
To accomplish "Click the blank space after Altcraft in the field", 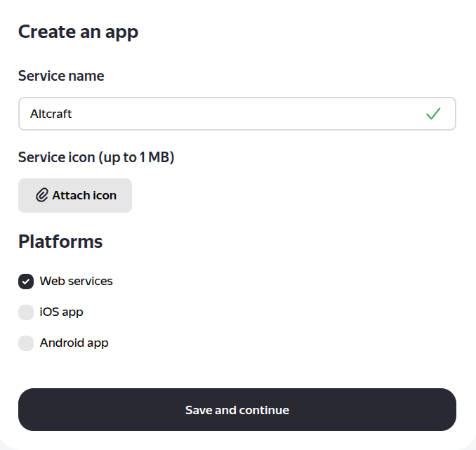I will pos(246,114).
